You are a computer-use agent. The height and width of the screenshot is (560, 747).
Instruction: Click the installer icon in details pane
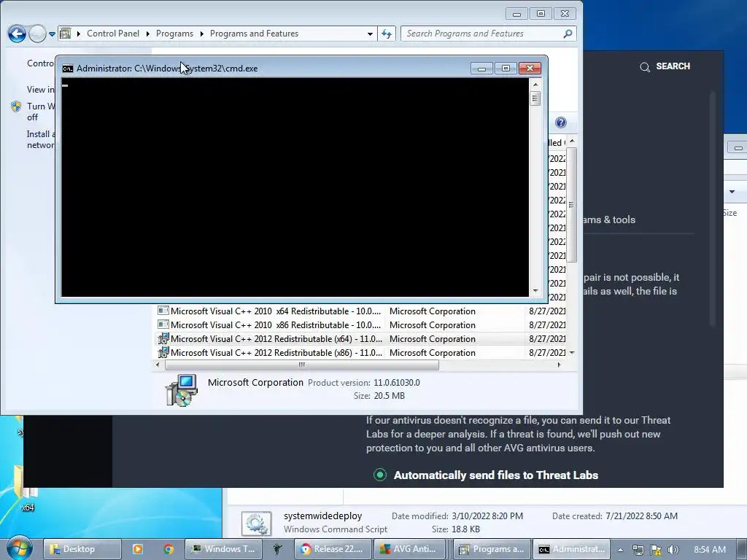point(181,390)
